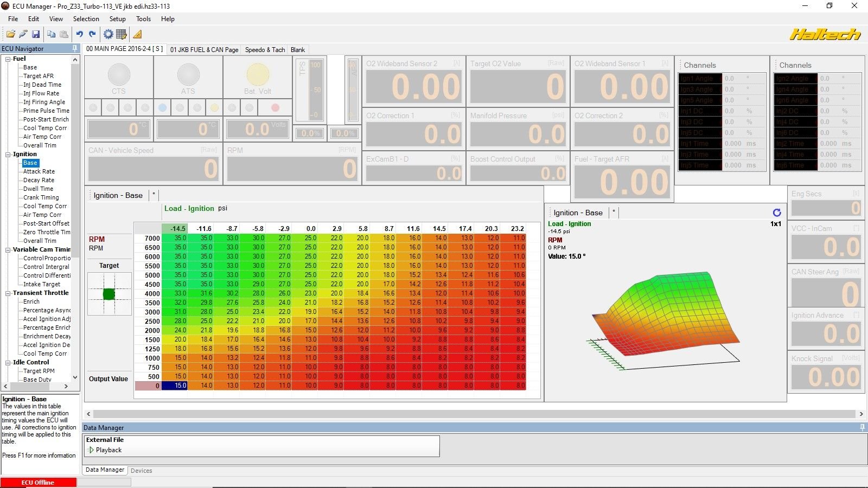Open the Tools menu
This screenshot has height=488, width=868.
pos(143,18)
